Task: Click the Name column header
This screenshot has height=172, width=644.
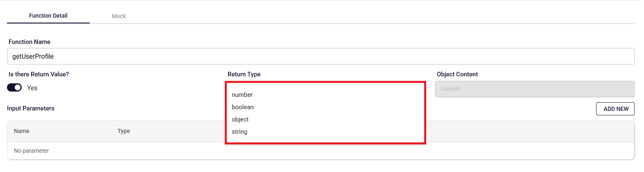Action: tap(22, 131)
